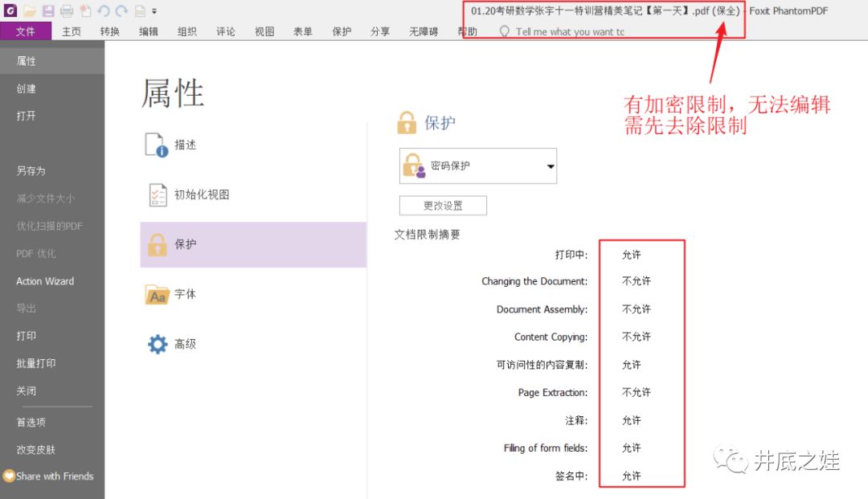Click the lightbulb icon beside Tell me
The width and height of the screenshot is (868, 499).
click(505, 31)
